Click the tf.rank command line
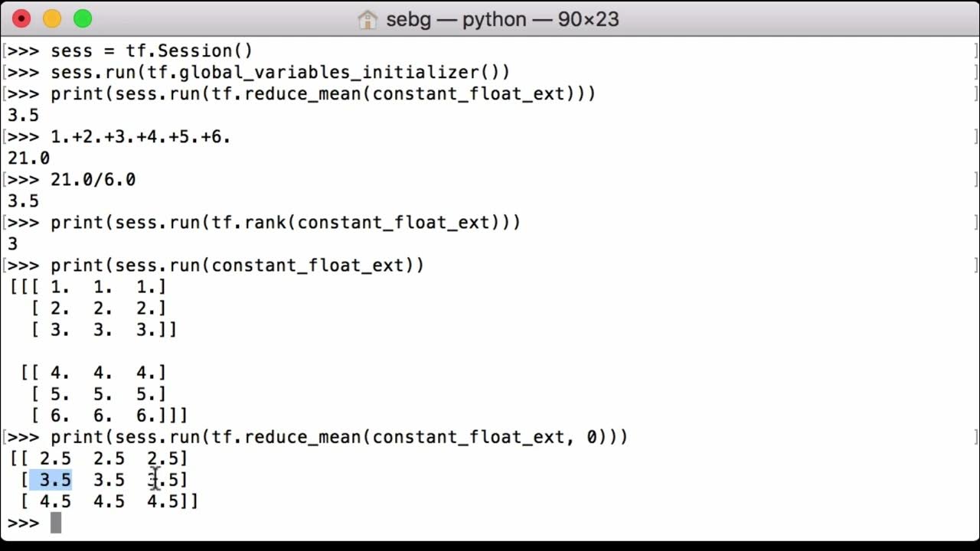980x551 pixels. (x=286, y=223)
